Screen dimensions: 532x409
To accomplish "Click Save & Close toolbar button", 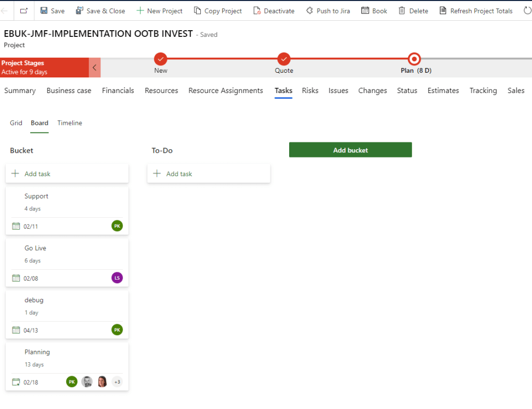I will coord(100,11).
